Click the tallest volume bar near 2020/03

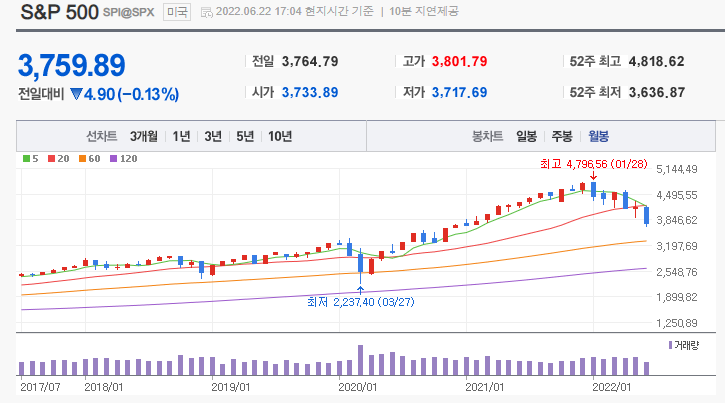click(361, 360)
